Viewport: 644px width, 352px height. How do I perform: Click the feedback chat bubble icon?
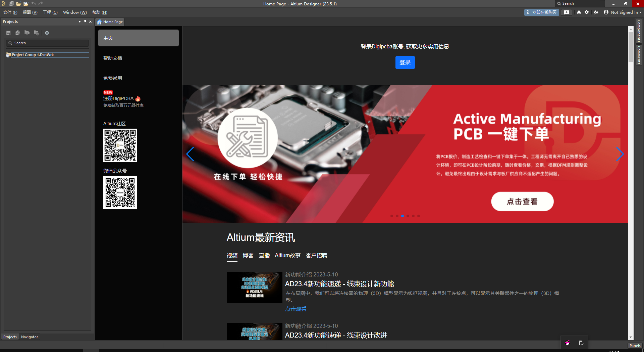click(567, 12)
